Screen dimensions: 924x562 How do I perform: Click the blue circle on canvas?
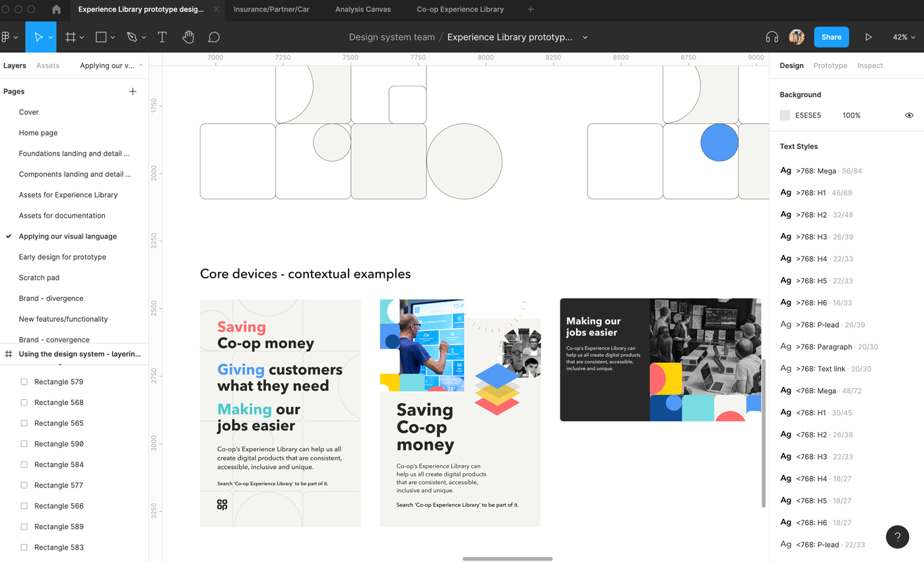point(719,142)
